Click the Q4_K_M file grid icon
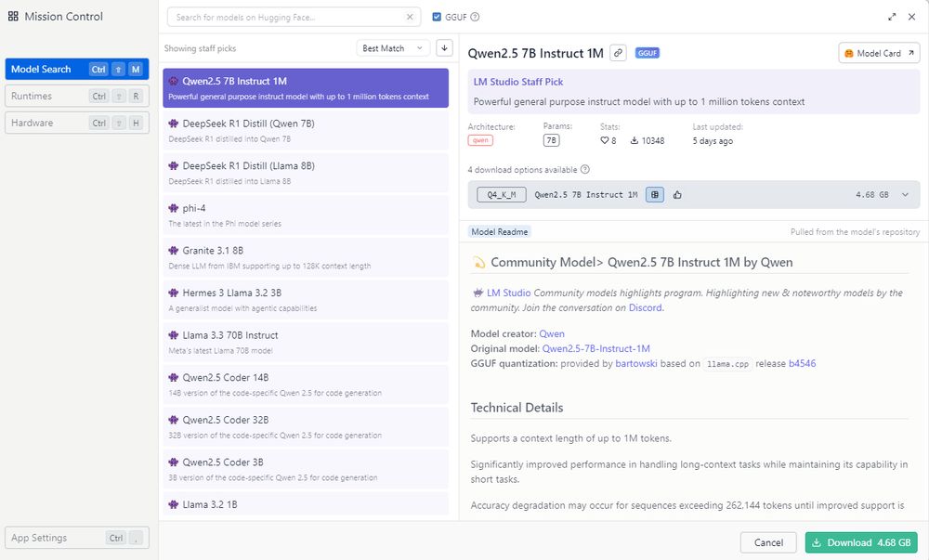This screenshot has width=929, height=560. click(655, 194)
